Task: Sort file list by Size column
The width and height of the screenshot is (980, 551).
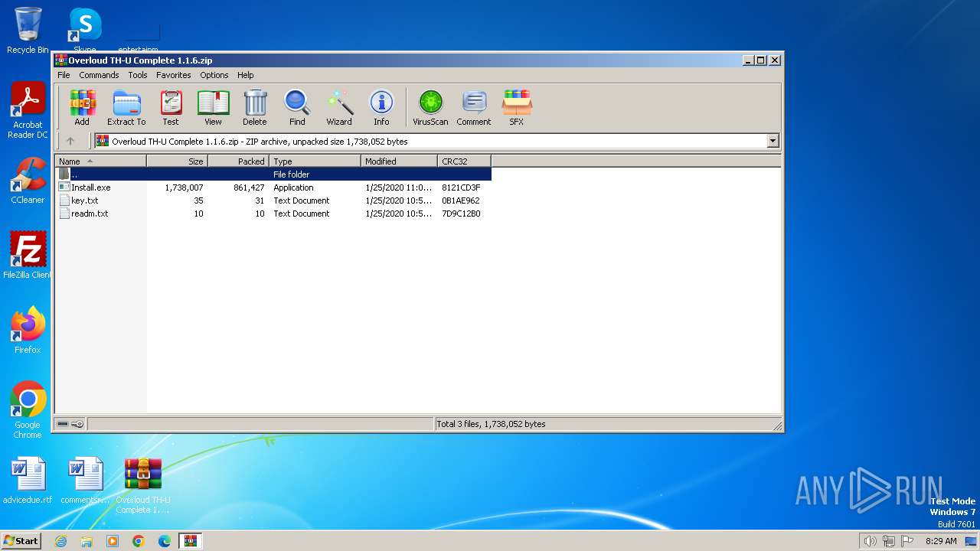Action: click(x=177, y=161)
